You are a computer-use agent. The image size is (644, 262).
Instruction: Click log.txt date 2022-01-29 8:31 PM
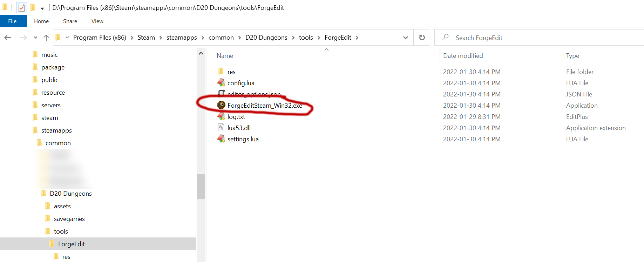472,117
